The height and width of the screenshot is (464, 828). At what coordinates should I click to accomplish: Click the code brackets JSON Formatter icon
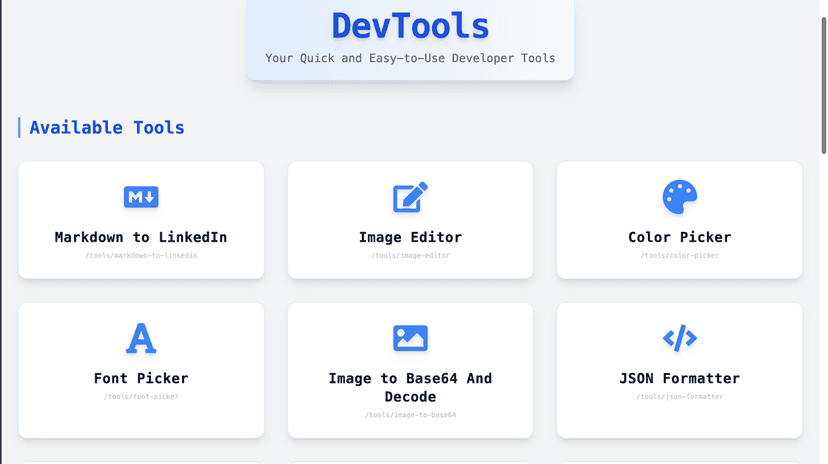tap(679, 338)
